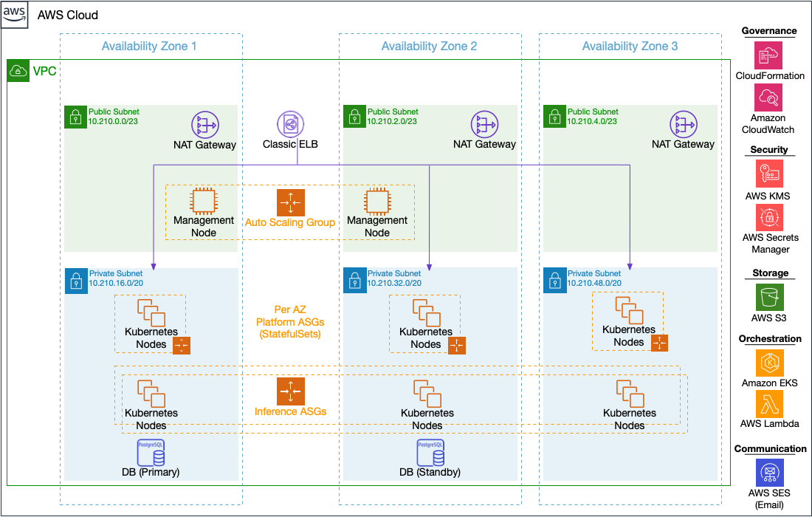Click the AWS logo icon

[14, 14]
